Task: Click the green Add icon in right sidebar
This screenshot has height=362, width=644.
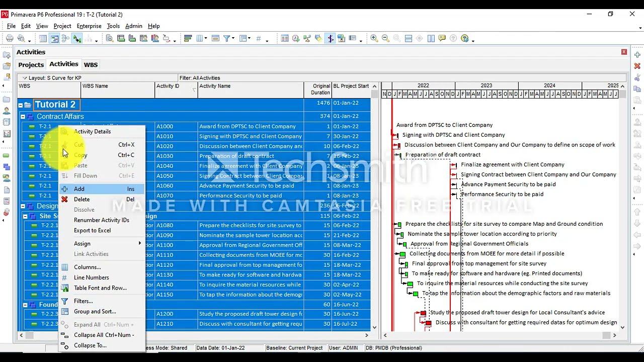Action: [637, 55]
